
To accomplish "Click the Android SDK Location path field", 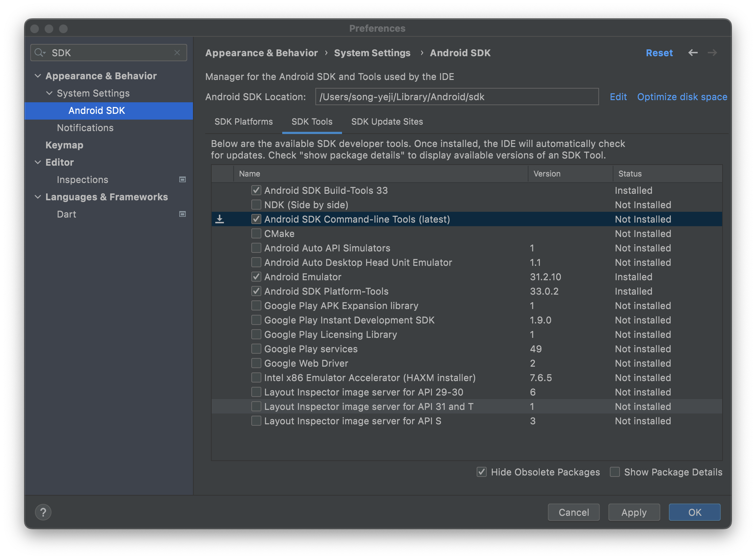I will [456, 97].
